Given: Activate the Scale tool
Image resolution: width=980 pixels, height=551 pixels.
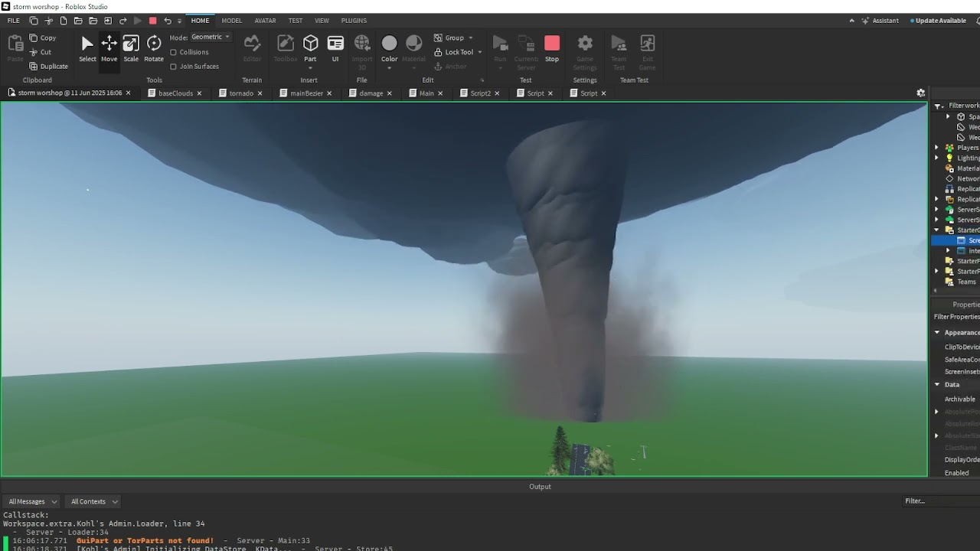Looking at the screenshot, I should click(131, 49).
